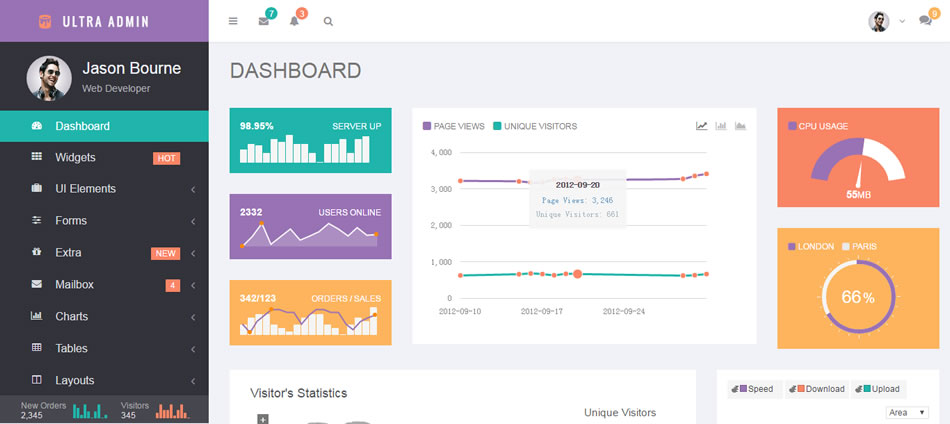Screen dimensions: 950x424
Task: Click the Dashboard gauge icon
Action: 37,126
